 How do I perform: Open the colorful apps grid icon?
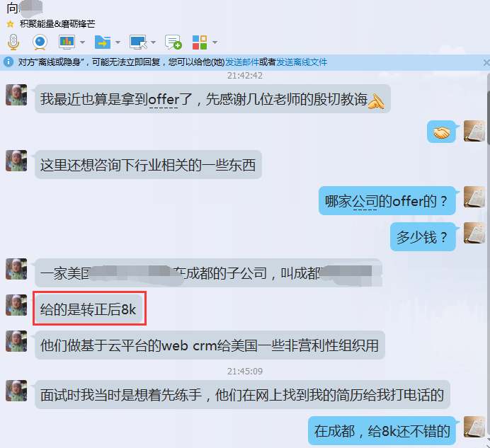[200, 42]
